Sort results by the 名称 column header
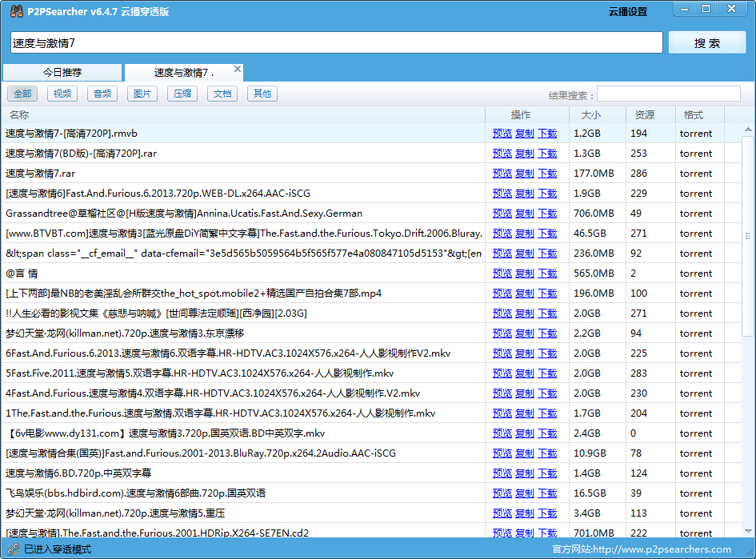This screenshot has height=559, width=756. pos(19,115)
